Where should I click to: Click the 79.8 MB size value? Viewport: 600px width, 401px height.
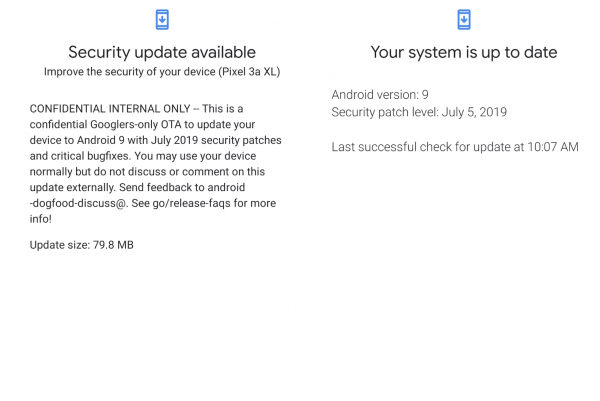pyautogui.click(x=113, y=245)
